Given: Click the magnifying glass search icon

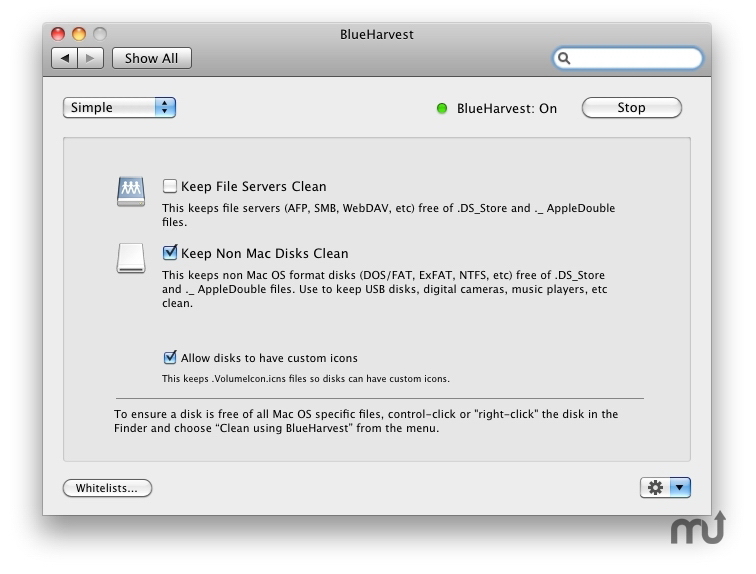Looking at the screenshot, I should coord(565,59).
